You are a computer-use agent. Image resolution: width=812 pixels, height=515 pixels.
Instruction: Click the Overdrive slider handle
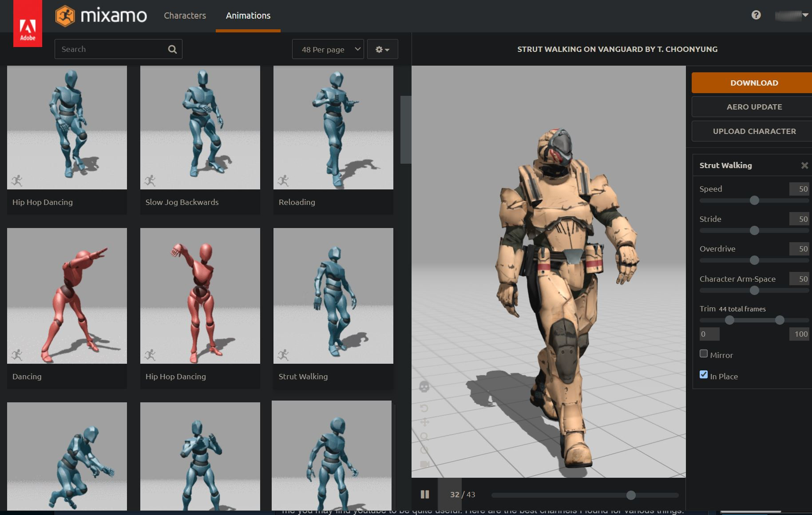click(x=754, y=260)
